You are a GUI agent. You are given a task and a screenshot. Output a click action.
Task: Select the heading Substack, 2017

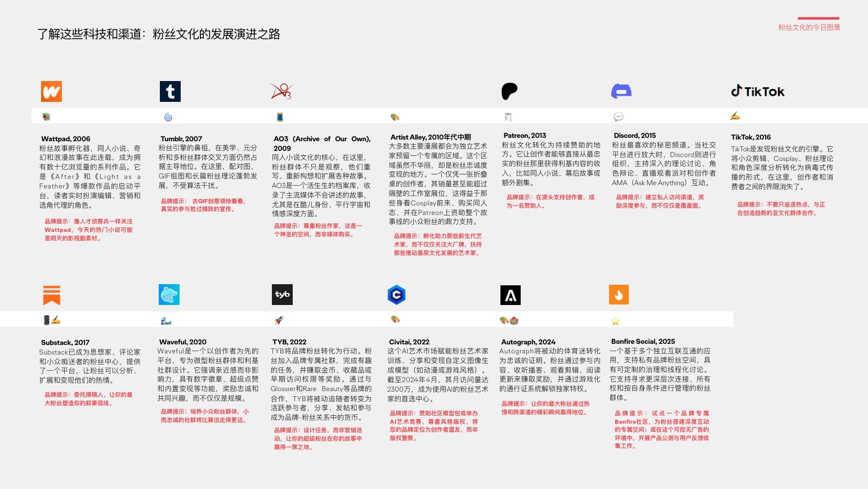(x=65, y=343)
